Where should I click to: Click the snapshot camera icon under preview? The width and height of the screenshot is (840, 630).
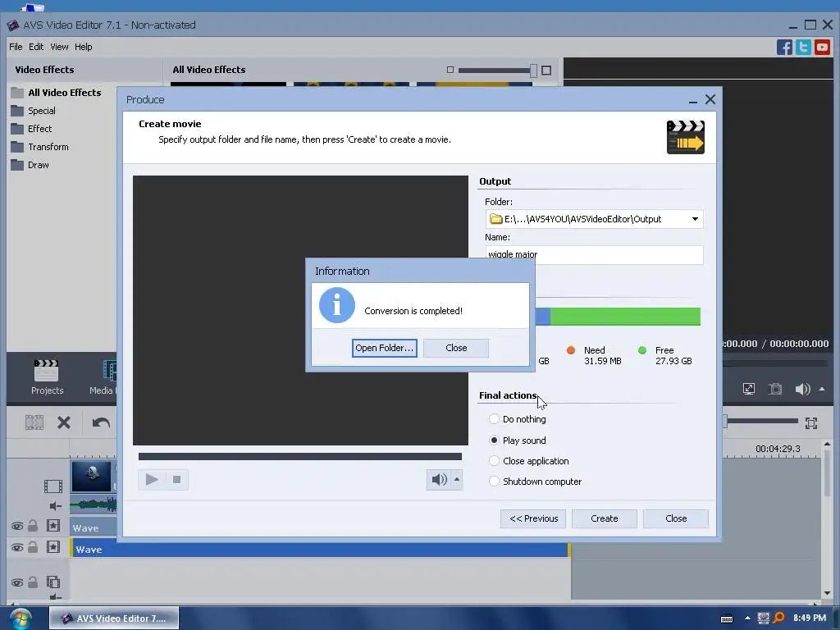click(774, 389)
